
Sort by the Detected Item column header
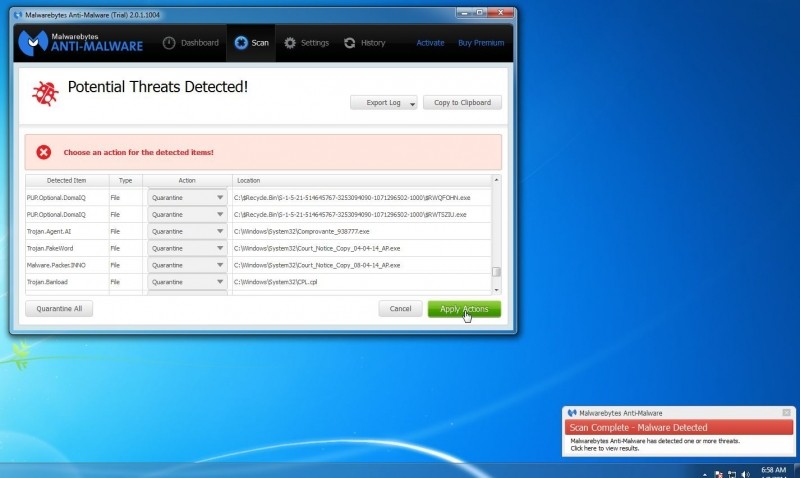coord(67,181)
